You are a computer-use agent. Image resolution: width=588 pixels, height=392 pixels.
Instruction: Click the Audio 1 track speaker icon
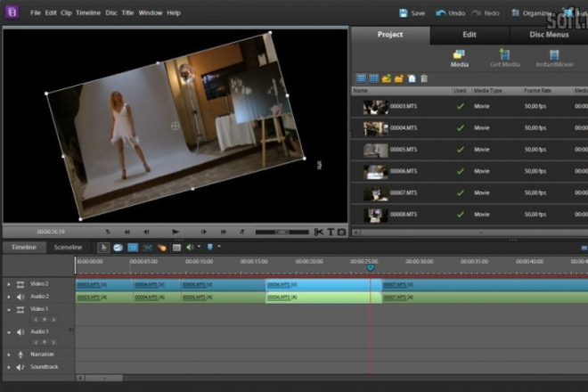tap(20, 332)
